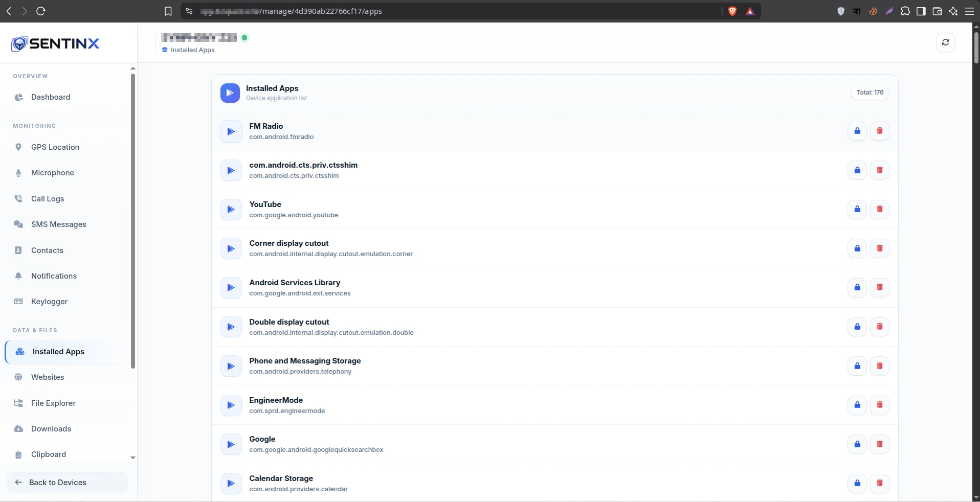Click the Back to Devices button

click(x=68, y=483)
